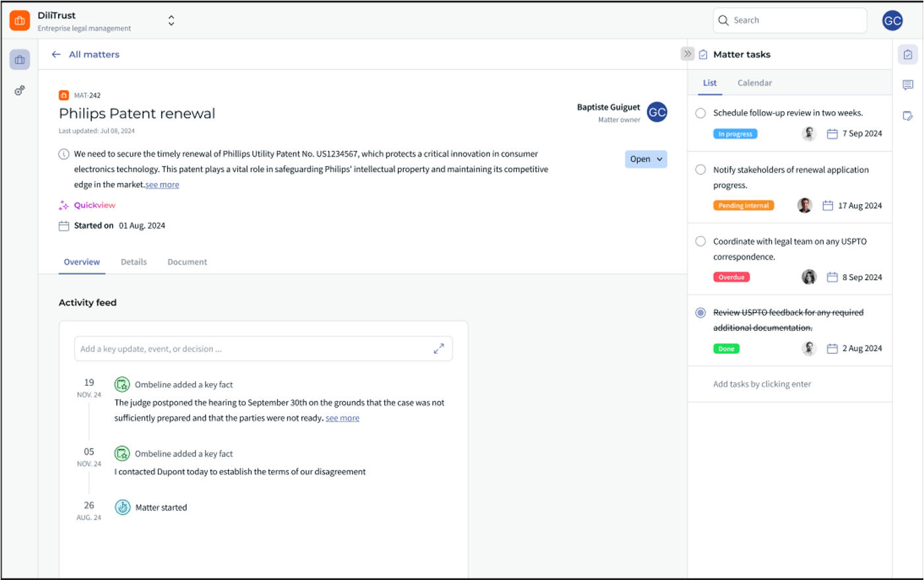924x580 pixels.
Task: Click assignee avatar on Coordinate with legal team task
Action: click(x=809, y=277)
